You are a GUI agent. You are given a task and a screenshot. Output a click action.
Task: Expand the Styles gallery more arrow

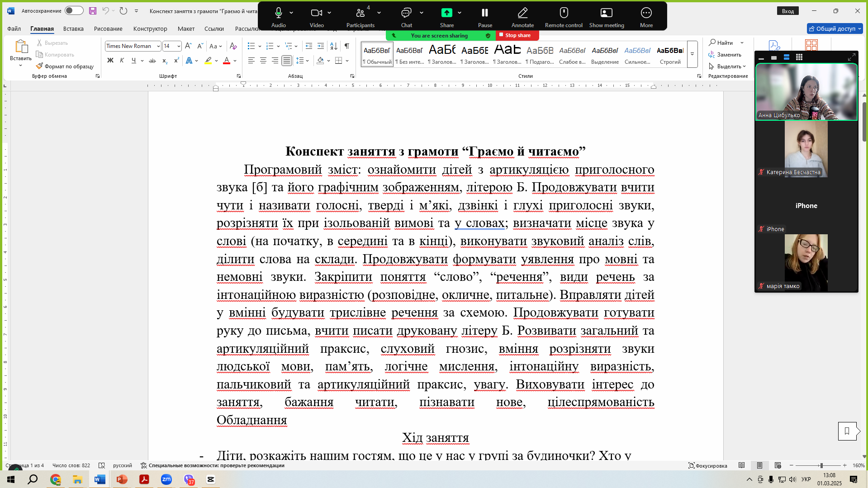coord(692,54)
